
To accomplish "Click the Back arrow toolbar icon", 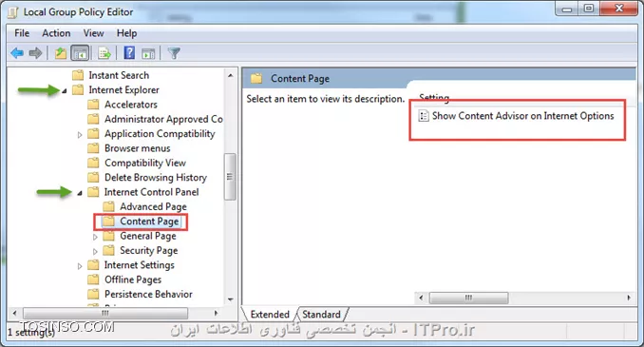I will [x=17, y=53].
